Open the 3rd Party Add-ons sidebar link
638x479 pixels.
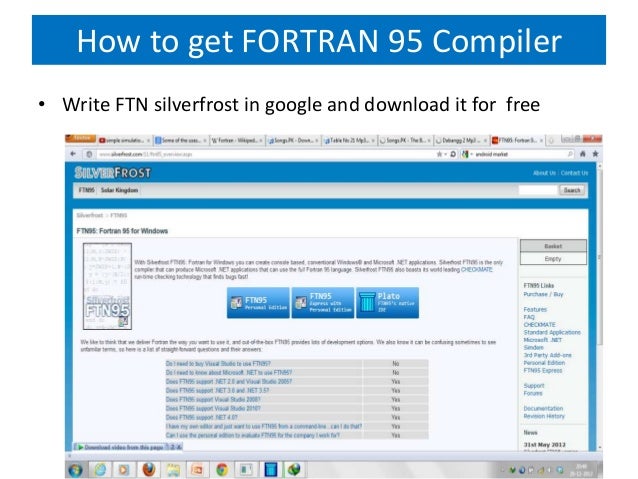[x=547, y=355]
